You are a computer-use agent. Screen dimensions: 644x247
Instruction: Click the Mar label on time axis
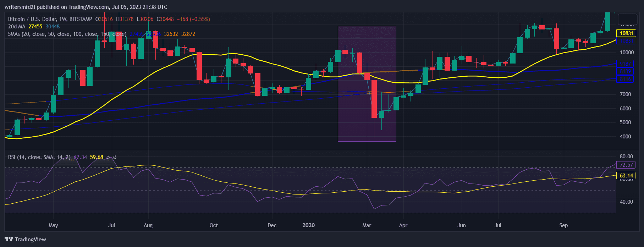click(367, 225)
